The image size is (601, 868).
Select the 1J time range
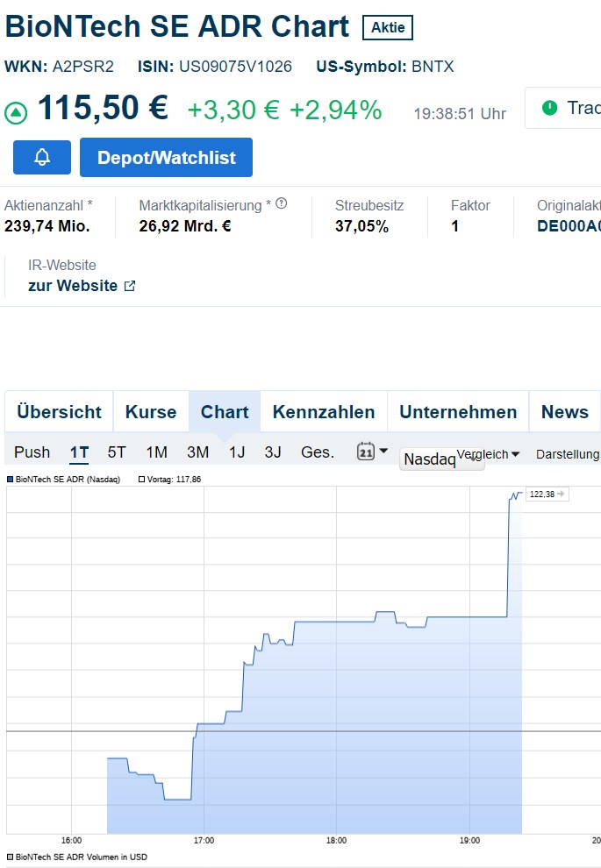click(x=237, y=452)
